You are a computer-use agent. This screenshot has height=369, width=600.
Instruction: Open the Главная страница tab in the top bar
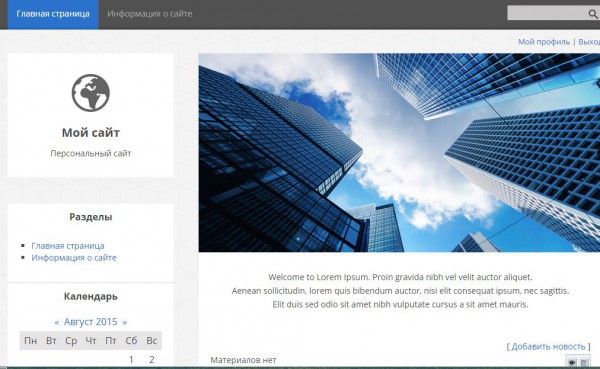[53, 14]
